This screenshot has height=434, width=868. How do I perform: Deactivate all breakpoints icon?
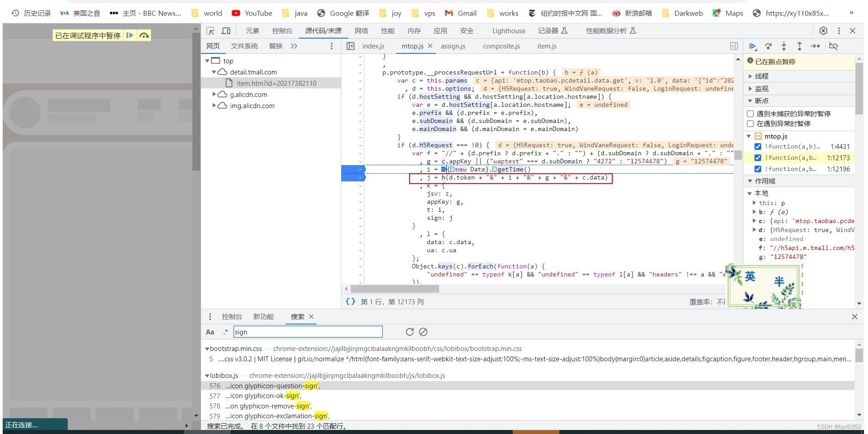coord(833,46)
